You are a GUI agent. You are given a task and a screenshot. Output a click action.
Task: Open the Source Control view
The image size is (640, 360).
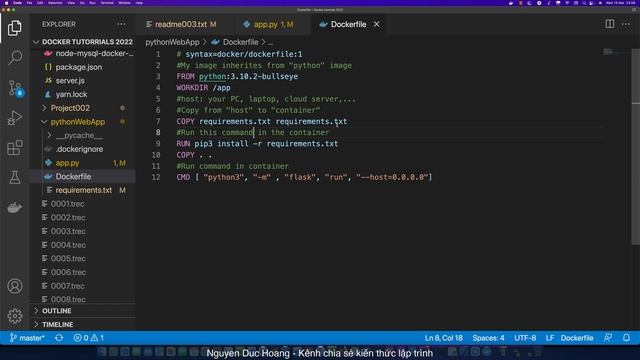[x=16, y=88]
